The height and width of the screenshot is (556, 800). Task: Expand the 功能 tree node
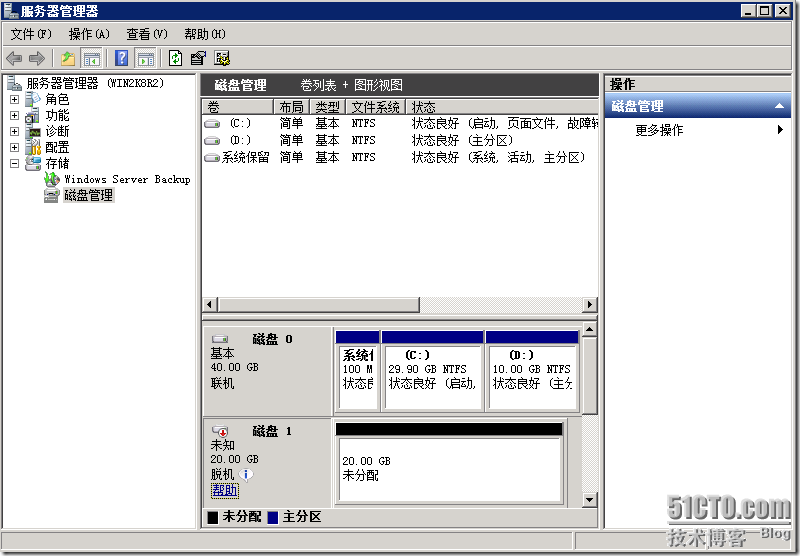[14, 115]
